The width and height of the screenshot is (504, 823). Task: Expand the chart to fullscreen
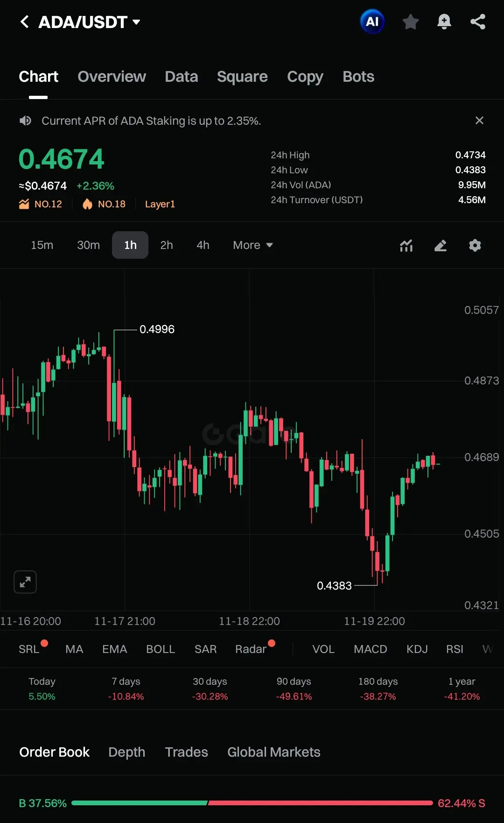point(25,582)
